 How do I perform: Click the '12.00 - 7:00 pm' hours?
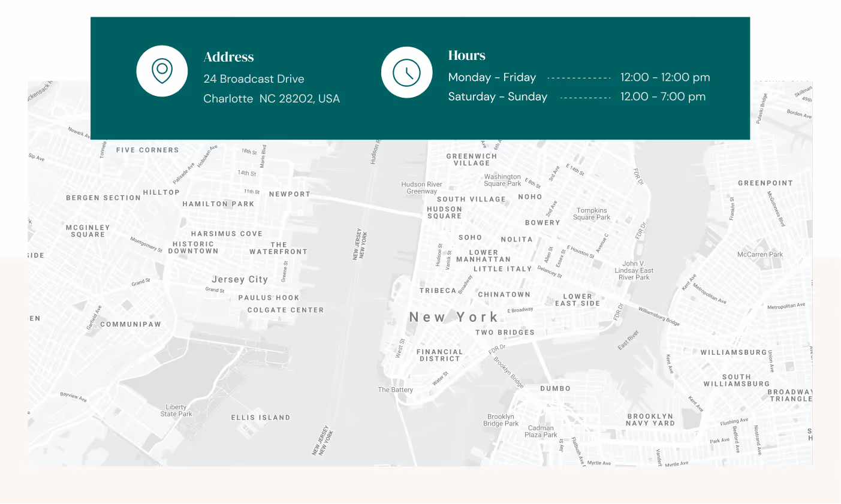tap(663, 96)
